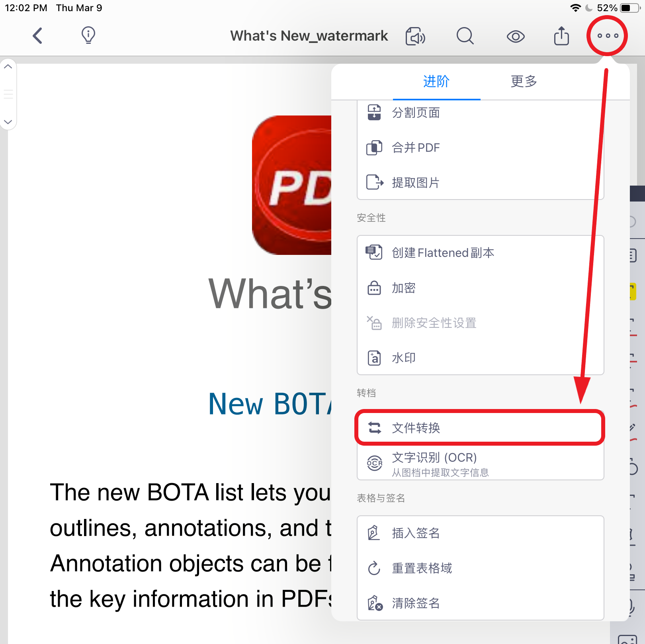This screenshot has height=644, width=645.
Task: Click the OCR circular icon
Action: [x=375, y=463]
